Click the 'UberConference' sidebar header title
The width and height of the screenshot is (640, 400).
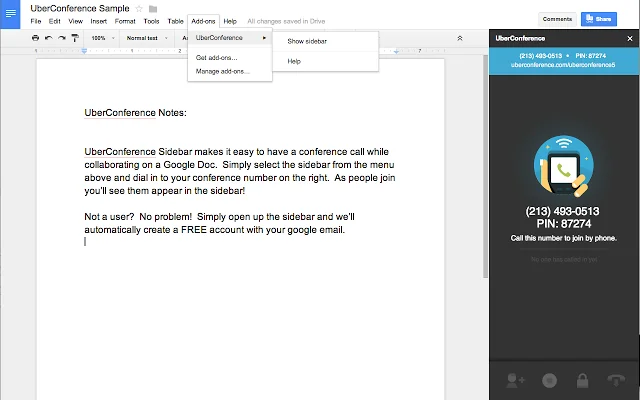click(x=520, y=38)
